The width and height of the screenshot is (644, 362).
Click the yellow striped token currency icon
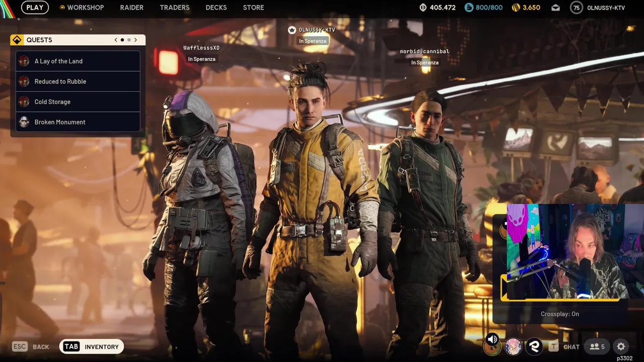click(x=516, y=8)
